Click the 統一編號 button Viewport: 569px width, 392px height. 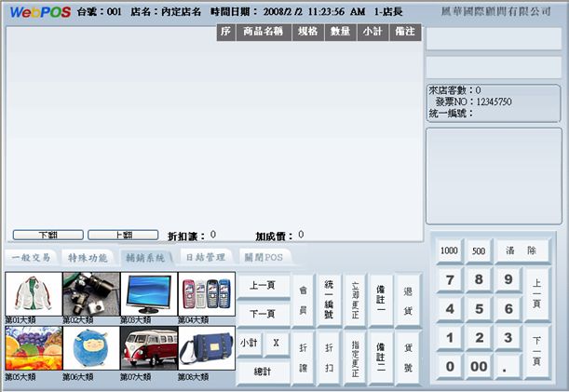[329, 300]
